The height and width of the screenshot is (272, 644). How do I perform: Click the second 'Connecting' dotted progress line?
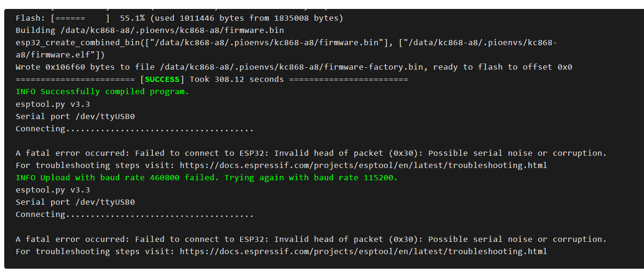134,215
